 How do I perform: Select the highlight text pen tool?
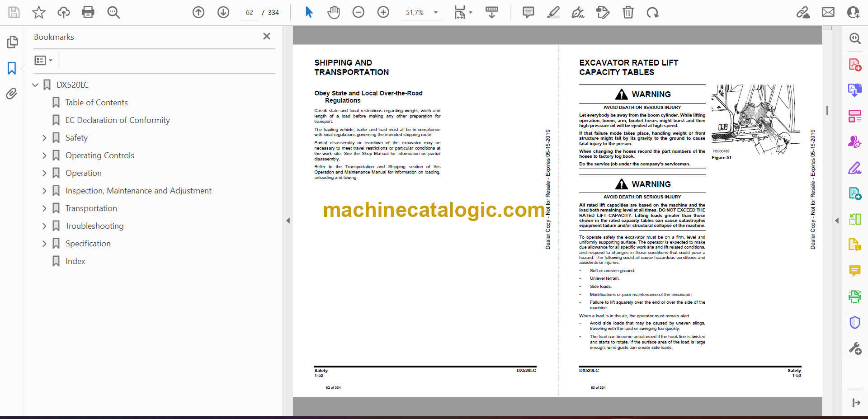tap(553, 12)
